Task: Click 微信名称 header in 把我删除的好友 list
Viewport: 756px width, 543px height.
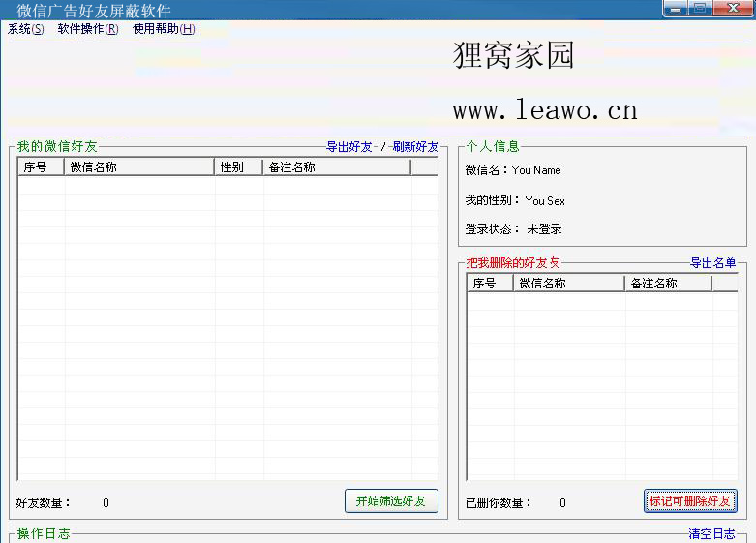Action: (x=569, y=284)
